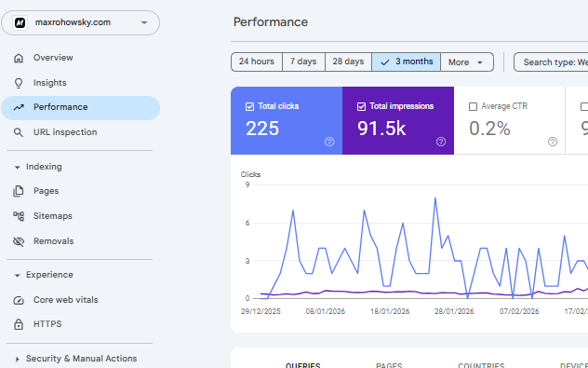Collapse the Experience section
Image resolution: width=588 pixels, height=368 pixels.
point(17,275)
